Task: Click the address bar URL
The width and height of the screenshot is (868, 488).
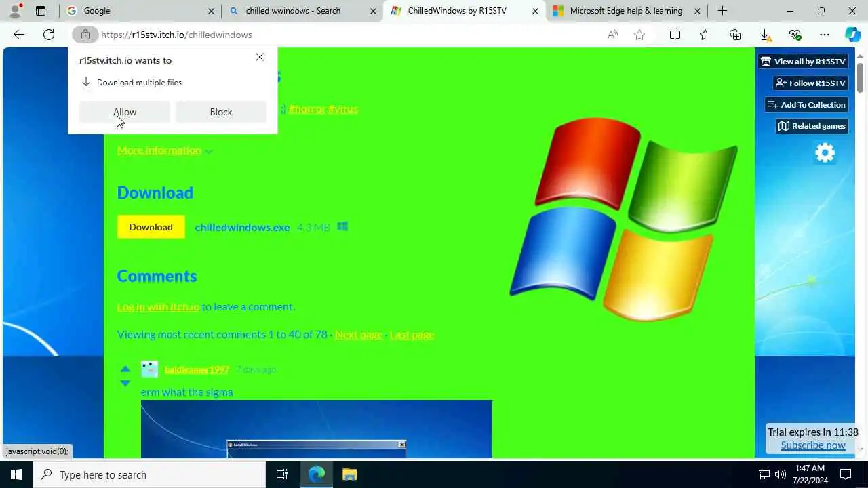Action: 176,35
